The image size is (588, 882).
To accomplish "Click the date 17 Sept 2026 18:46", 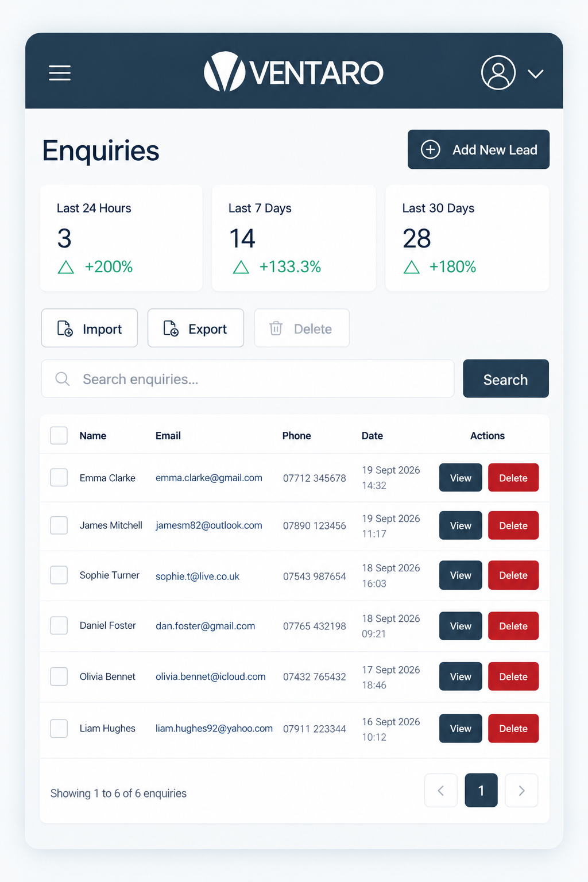I will [390, 677].
